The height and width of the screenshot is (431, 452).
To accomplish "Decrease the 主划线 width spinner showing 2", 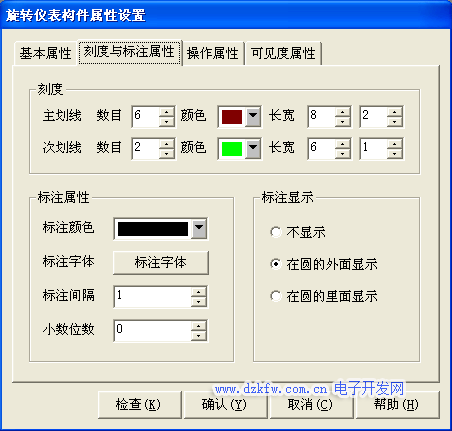I will click(x=395, y=122).
